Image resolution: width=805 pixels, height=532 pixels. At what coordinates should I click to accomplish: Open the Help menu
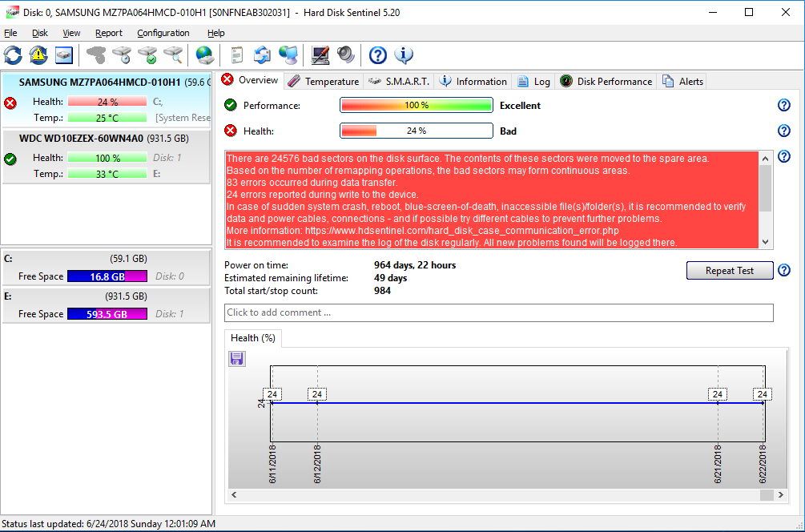(x=216, y=33)
